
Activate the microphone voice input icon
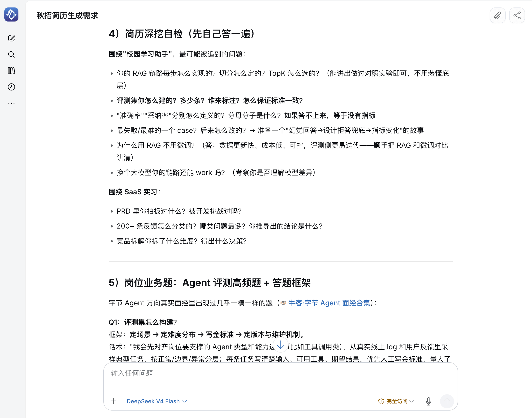[428, 401]
